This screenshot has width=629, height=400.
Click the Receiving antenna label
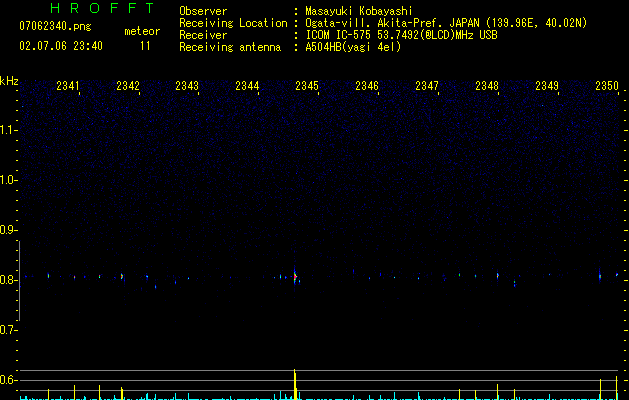click(230, 47)
